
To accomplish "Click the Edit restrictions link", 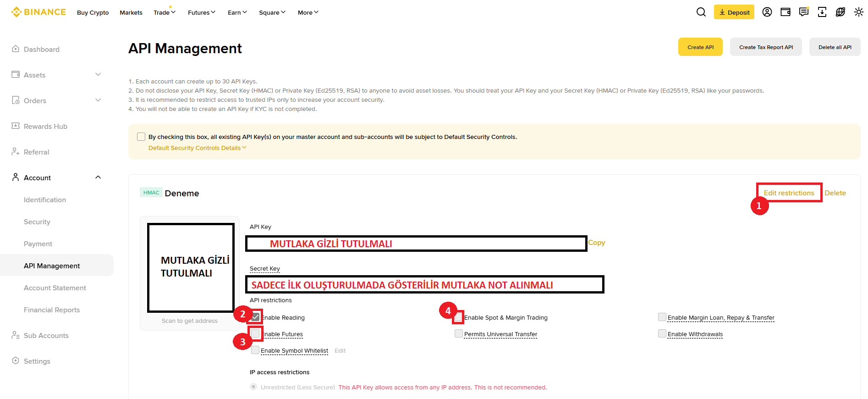I will 789,193.
